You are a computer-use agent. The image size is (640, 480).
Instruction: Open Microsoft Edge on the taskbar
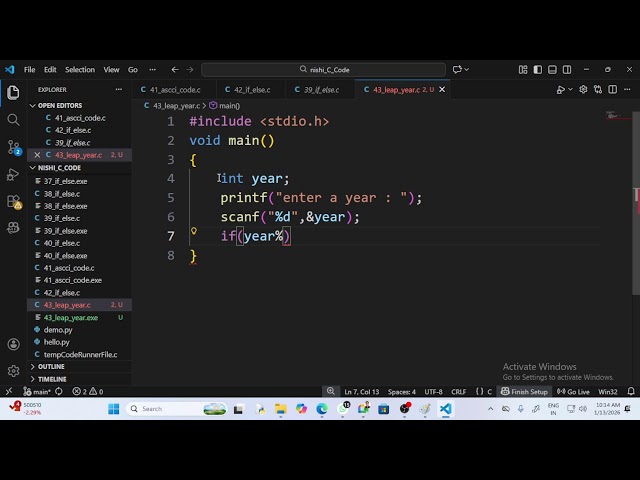point(322,409)
